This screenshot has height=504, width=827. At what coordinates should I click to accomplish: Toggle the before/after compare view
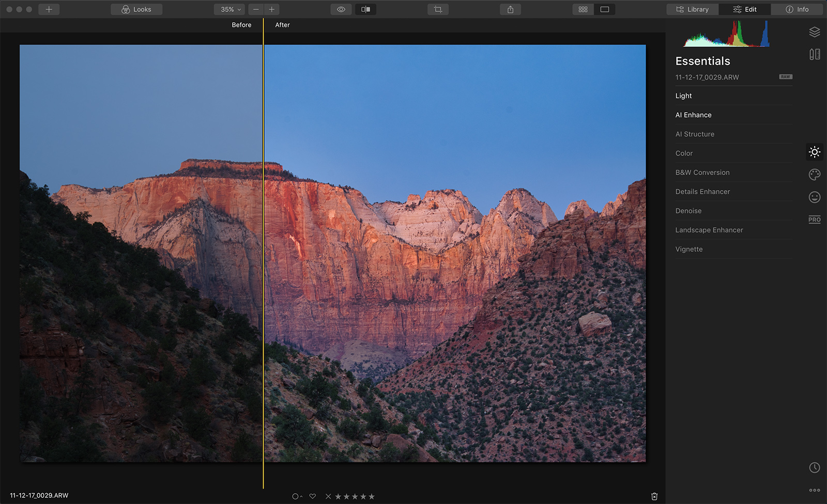(365, 9)
